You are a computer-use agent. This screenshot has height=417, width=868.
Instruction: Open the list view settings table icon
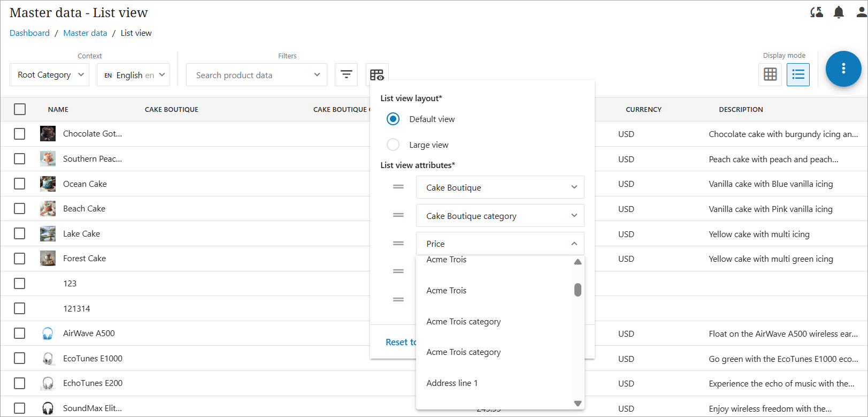point(377,75)
